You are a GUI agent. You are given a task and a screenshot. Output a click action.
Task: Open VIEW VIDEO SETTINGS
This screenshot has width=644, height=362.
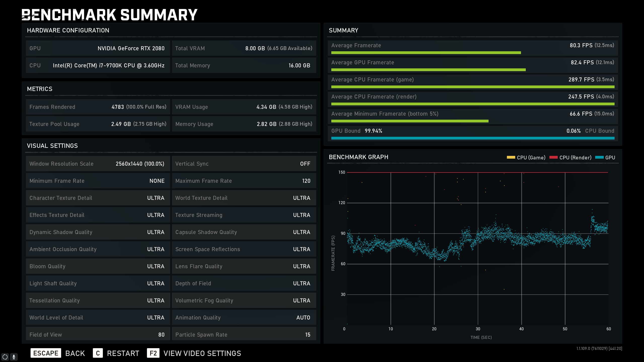pos(202,353)
